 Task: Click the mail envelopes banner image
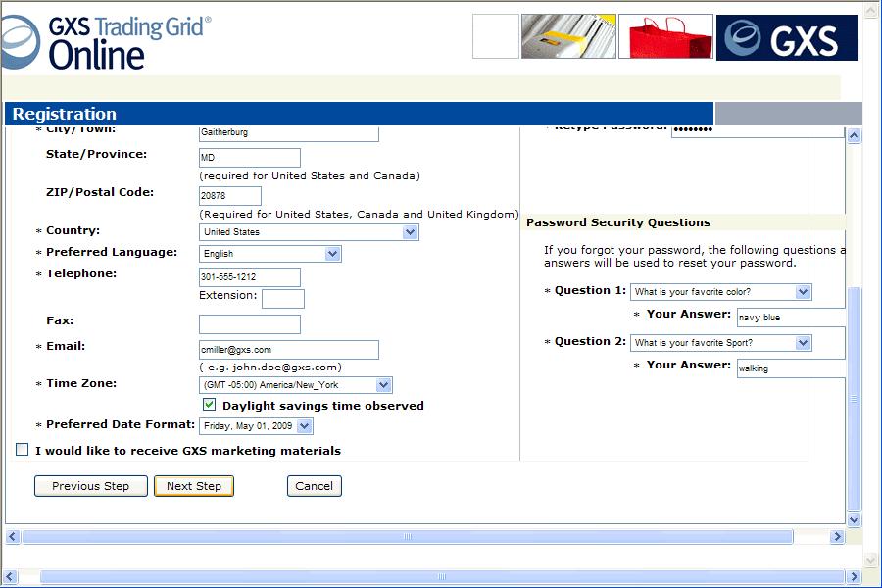(568, 36)
